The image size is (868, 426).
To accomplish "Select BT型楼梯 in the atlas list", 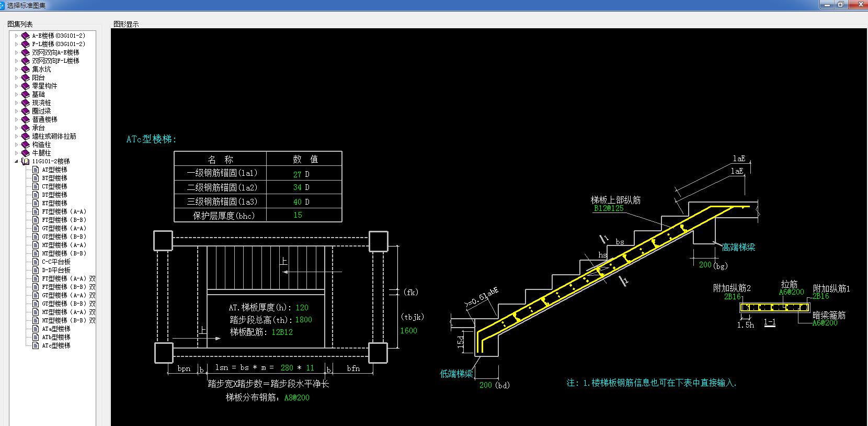I will (54, 178).
